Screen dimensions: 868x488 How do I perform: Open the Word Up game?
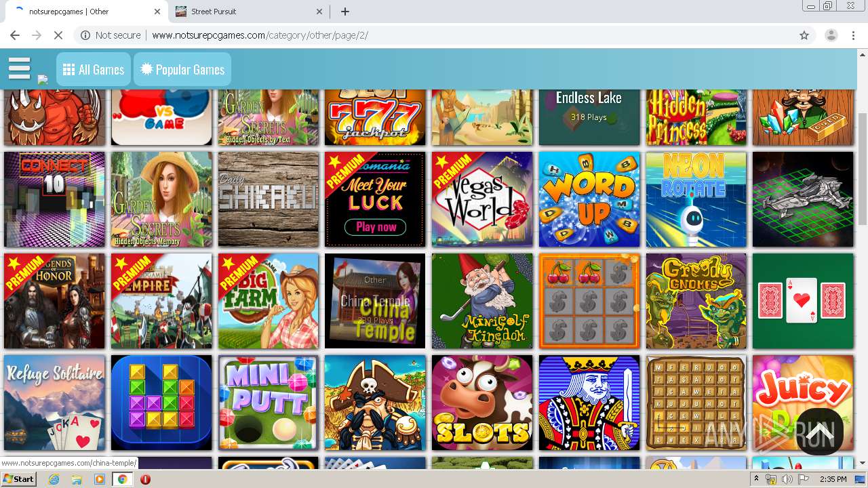[x=589, y=199]
